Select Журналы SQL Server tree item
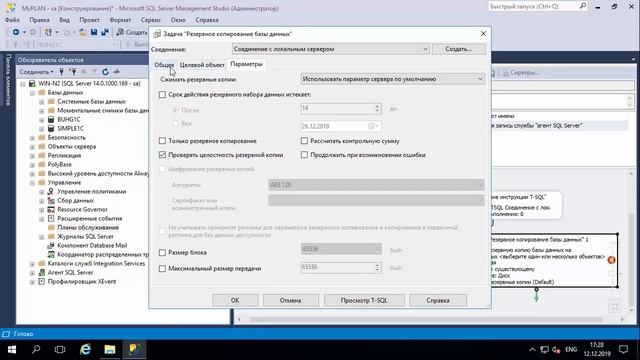640x360 pixels. 85,236
